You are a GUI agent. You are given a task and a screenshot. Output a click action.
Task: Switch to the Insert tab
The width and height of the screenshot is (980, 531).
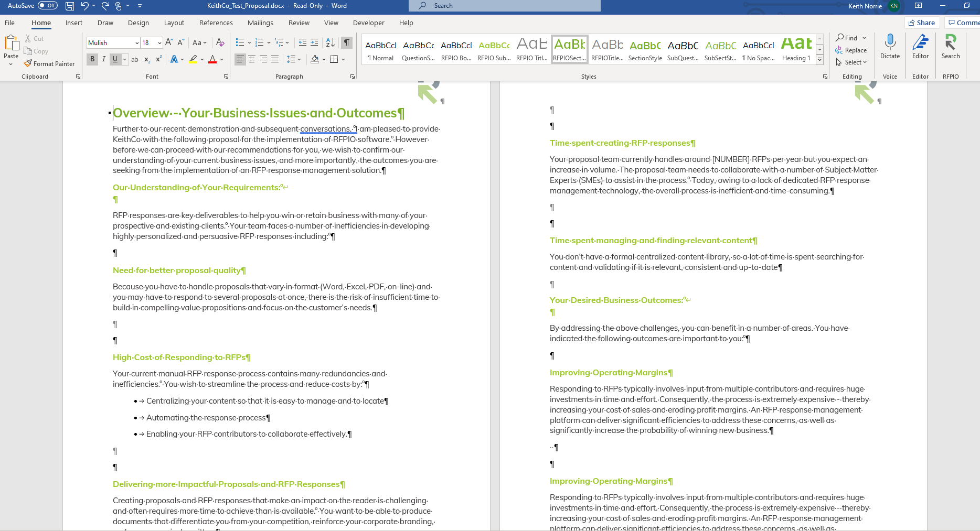74,23
